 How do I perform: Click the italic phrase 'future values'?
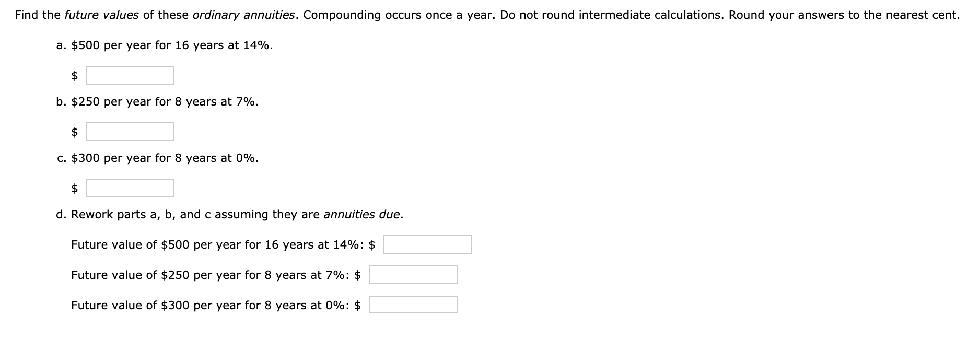(x=101, y=15)
